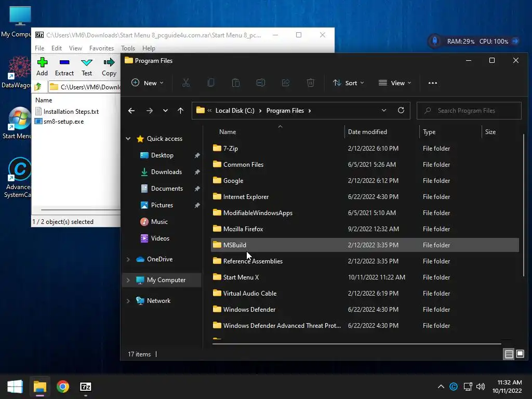
Task: Sort by the Type column header
Action: [429, 131]
